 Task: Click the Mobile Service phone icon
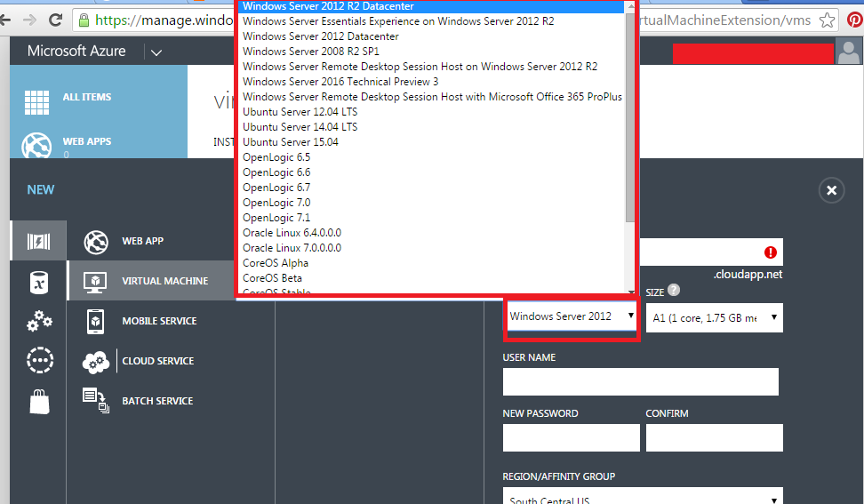(x=95, y=321)
